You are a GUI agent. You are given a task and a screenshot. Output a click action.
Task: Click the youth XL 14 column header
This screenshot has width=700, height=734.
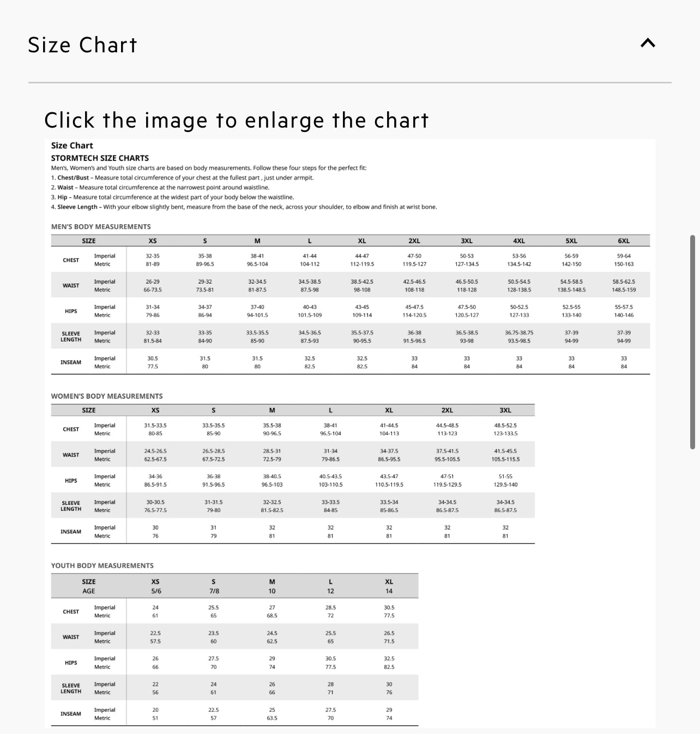[389, 586]
